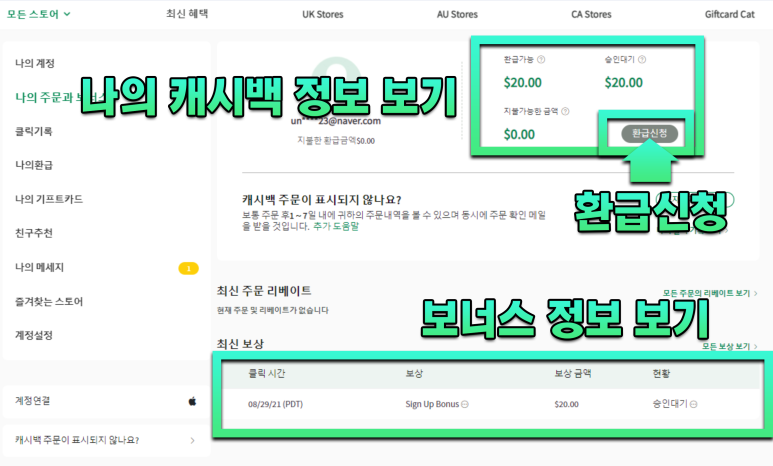
Task: Click the Apple icon in 계정연결 row
Action: (x=193, y=401)
